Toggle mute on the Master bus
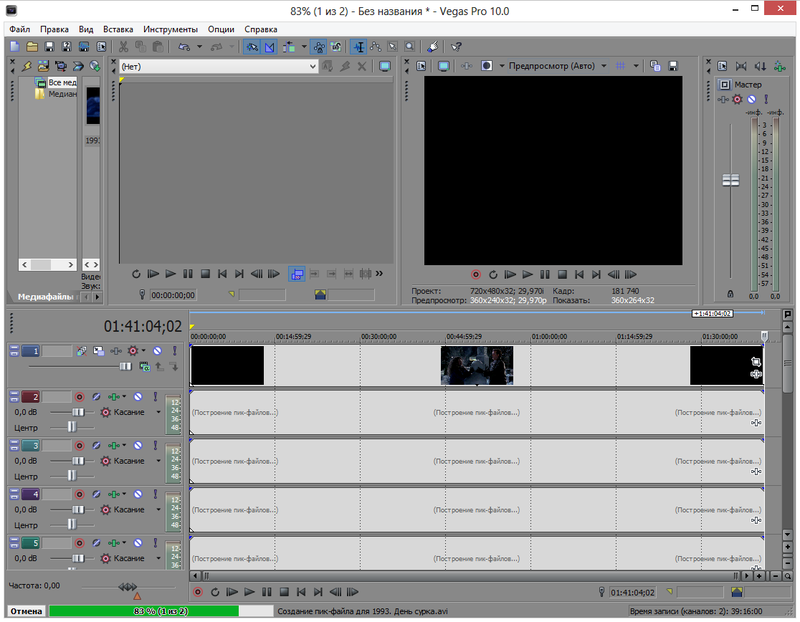The image size is (800, 622). pyautogui.click(x=751, y=100)
